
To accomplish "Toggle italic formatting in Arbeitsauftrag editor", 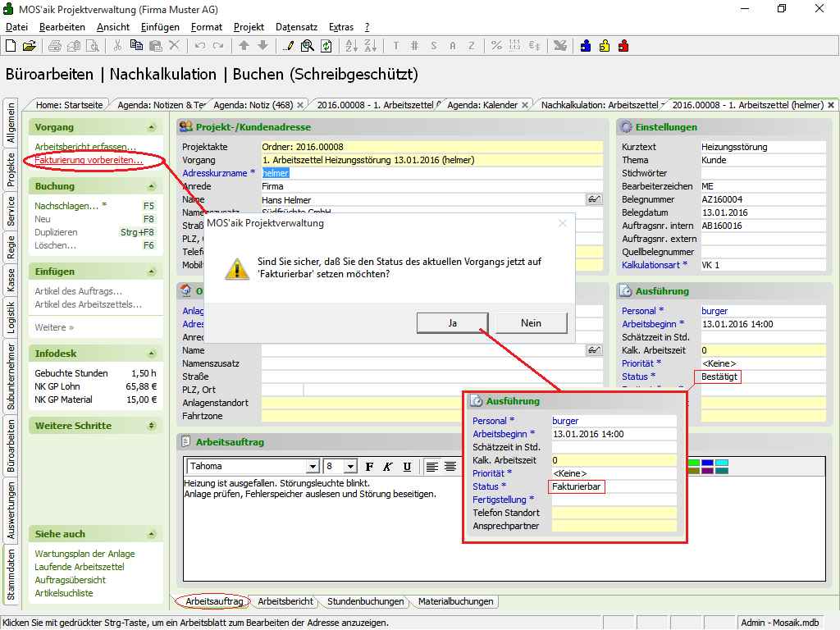I will click(x=388, y=467).
